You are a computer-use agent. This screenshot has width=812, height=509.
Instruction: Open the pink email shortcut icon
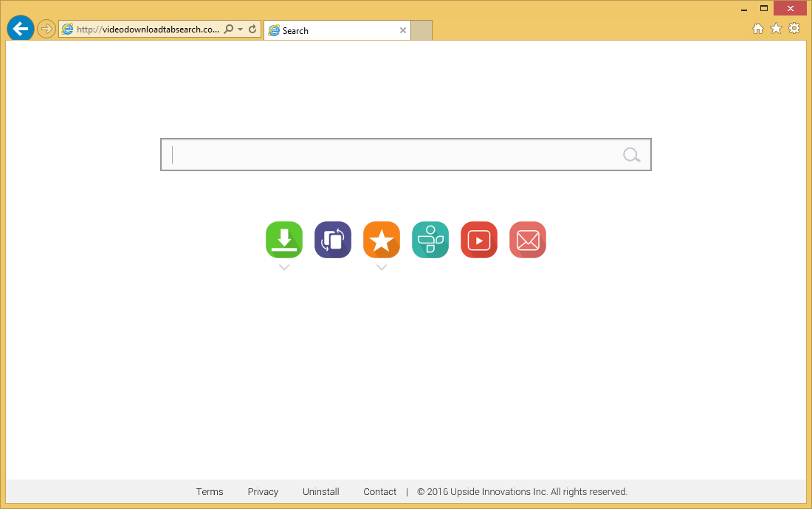pos(527,239)
